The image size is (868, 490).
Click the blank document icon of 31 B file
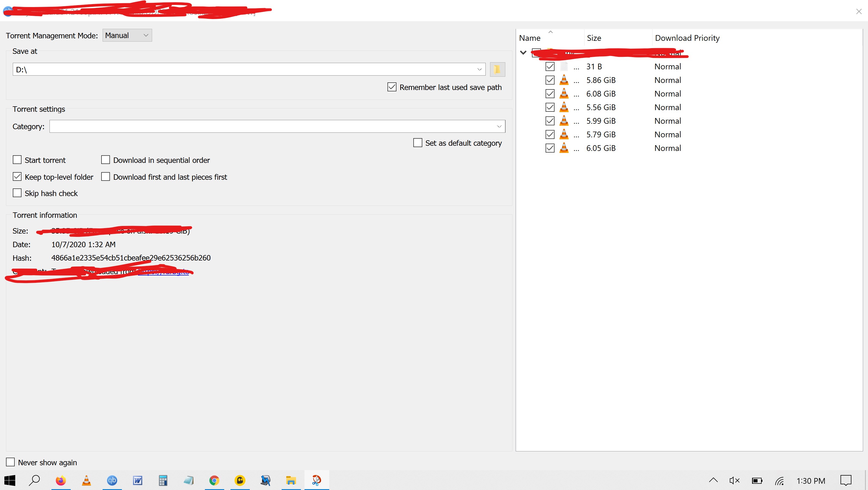click(564, 66)
